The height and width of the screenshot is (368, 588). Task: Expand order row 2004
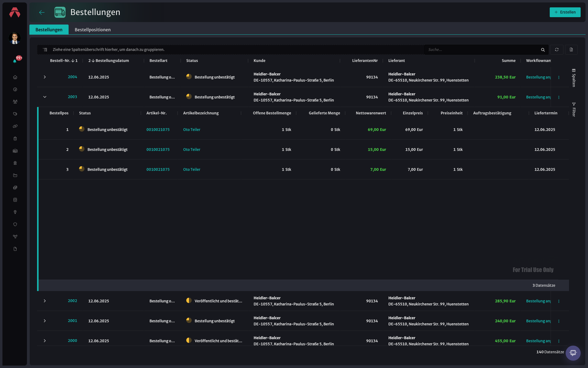[45, 77]
